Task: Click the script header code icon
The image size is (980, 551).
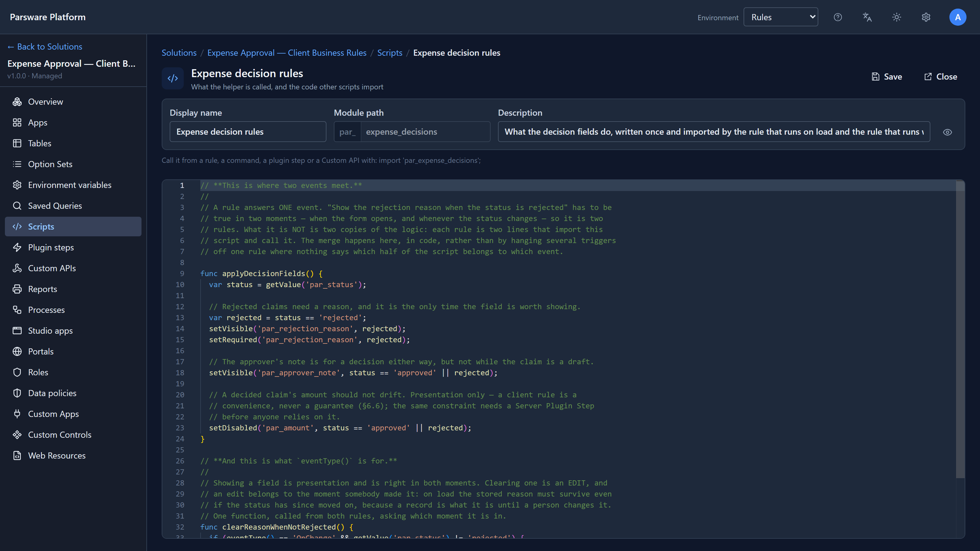Action: (173, 78)
